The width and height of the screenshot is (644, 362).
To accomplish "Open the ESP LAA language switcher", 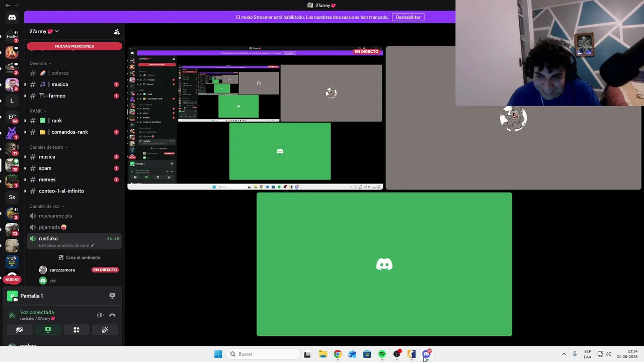I will [x=588, y=354].
